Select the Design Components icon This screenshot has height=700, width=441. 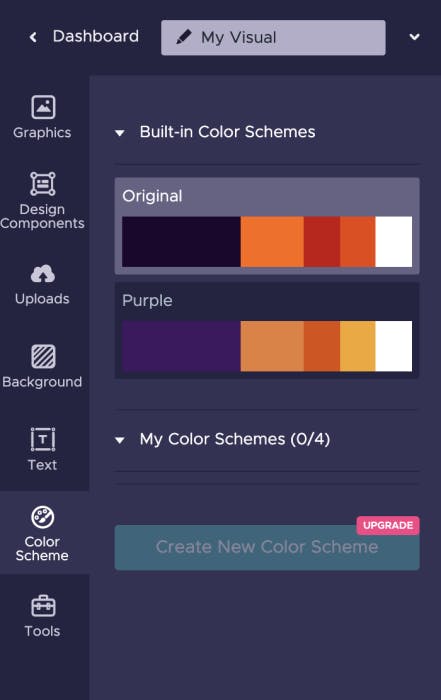click(x=43, y=183)
